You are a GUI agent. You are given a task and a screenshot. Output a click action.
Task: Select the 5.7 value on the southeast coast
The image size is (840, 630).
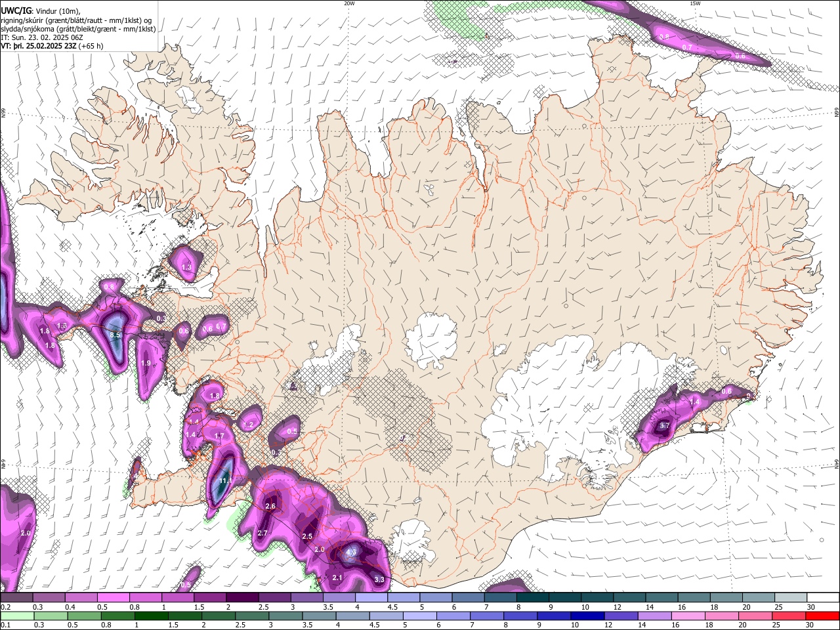pyautogui.click(x=664, y=426)
